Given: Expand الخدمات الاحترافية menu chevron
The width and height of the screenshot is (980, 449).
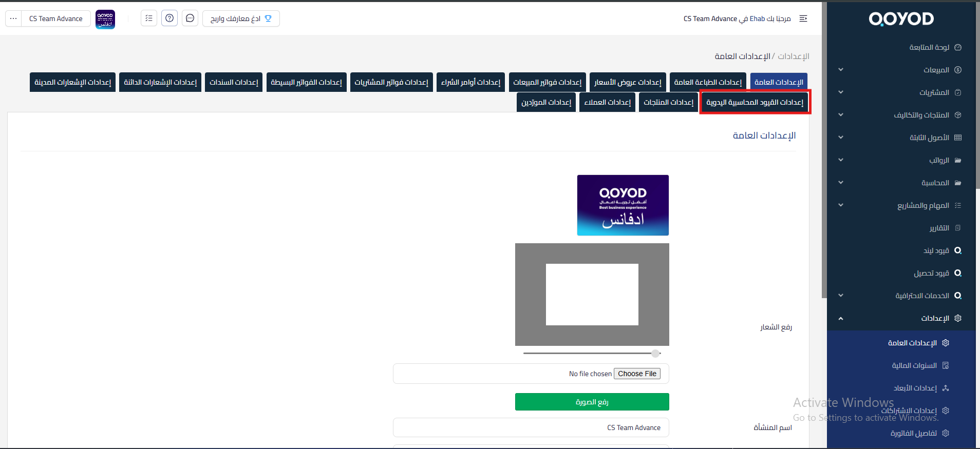Looking at the screenshot, I should point(841,296).
